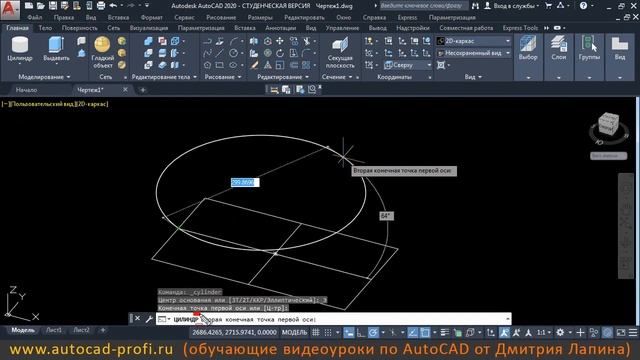Click the Clean Screen icon in status bar
The width and height of the screenshot is (640, 360).
point(621,333)
